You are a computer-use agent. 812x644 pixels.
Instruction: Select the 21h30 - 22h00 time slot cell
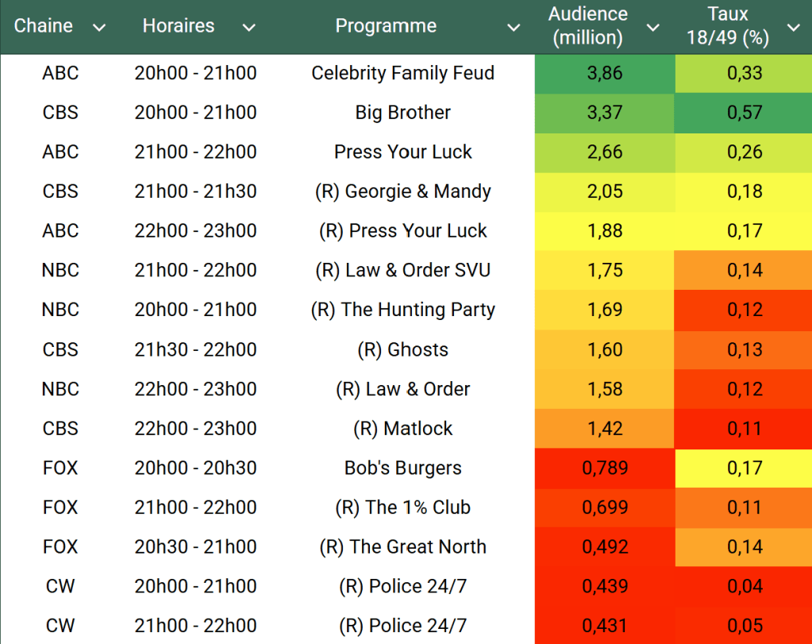click(195, 349)
